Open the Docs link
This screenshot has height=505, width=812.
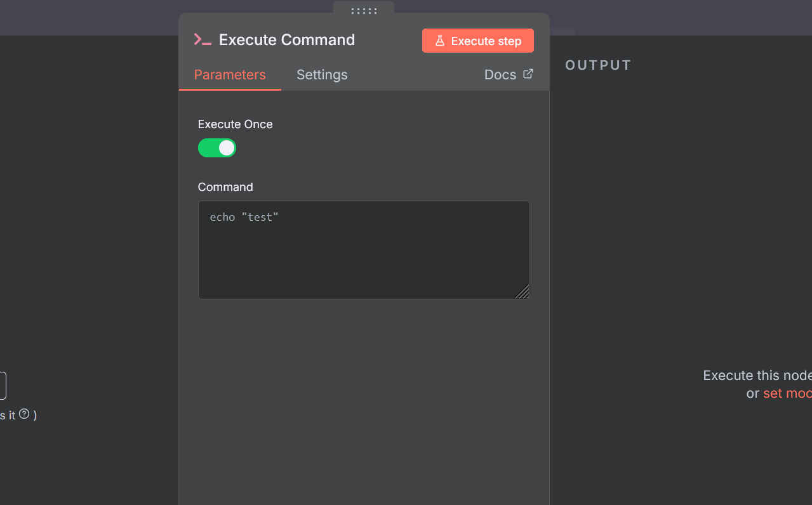point(500,75)
